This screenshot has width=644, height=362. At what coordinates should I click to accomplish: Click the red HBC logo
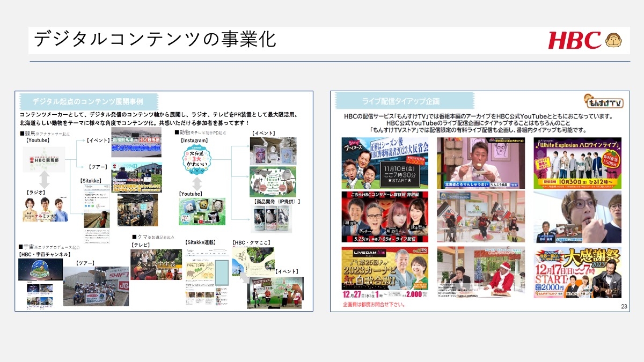575,40
